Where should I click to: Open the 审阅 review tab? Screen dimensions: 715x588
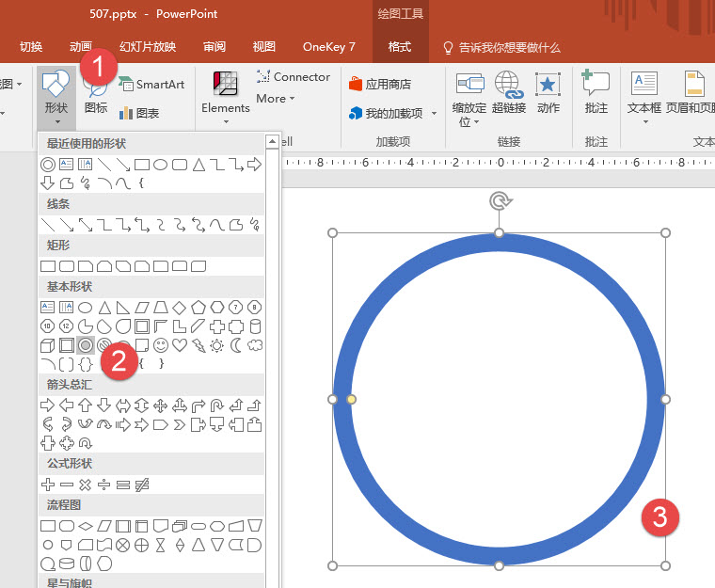tap(214, 46)
